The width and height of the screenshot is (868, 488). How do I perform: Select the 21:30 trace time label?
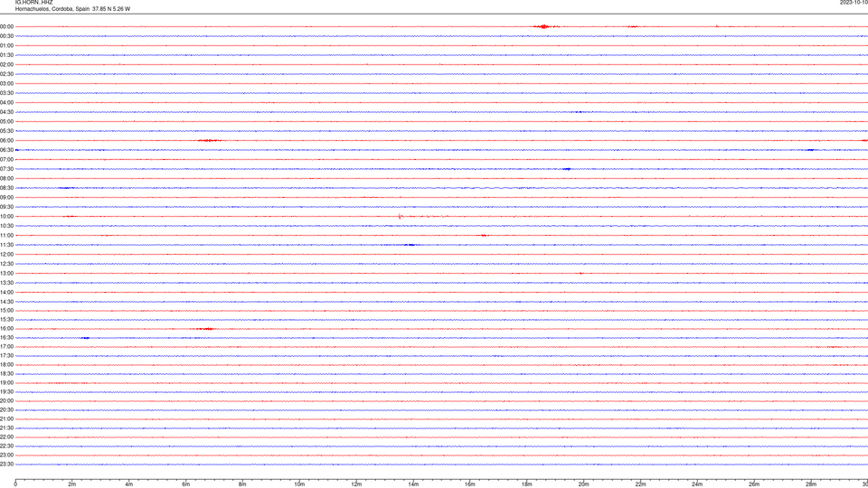pos(6,428)
